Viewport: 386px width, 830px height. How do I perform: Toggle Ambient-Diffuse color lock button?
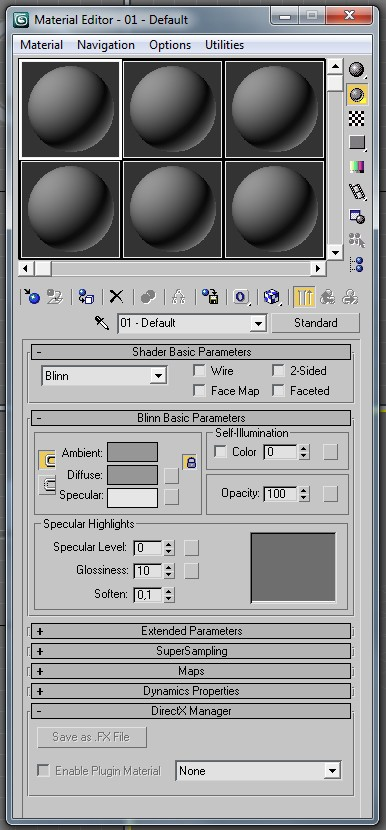click(47, 460)
